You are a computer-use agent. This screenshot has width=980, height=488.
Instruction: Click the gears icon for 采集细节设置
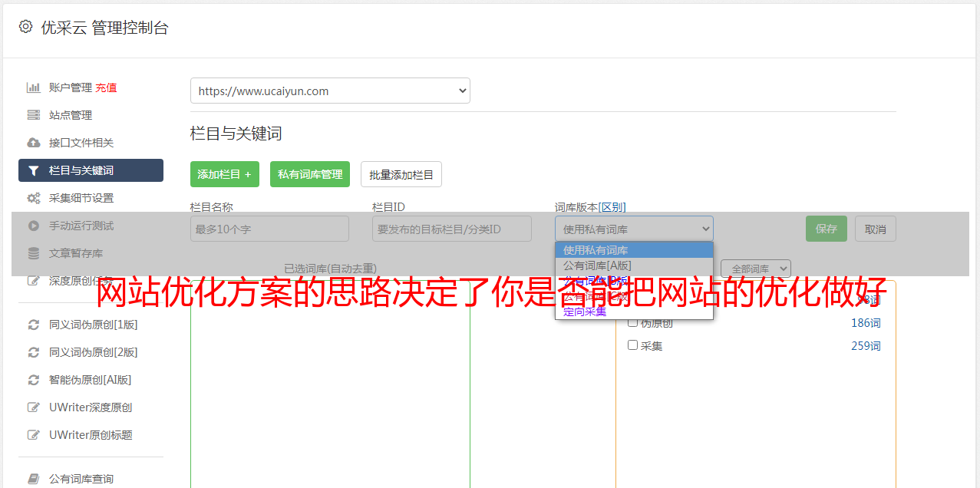33,198
